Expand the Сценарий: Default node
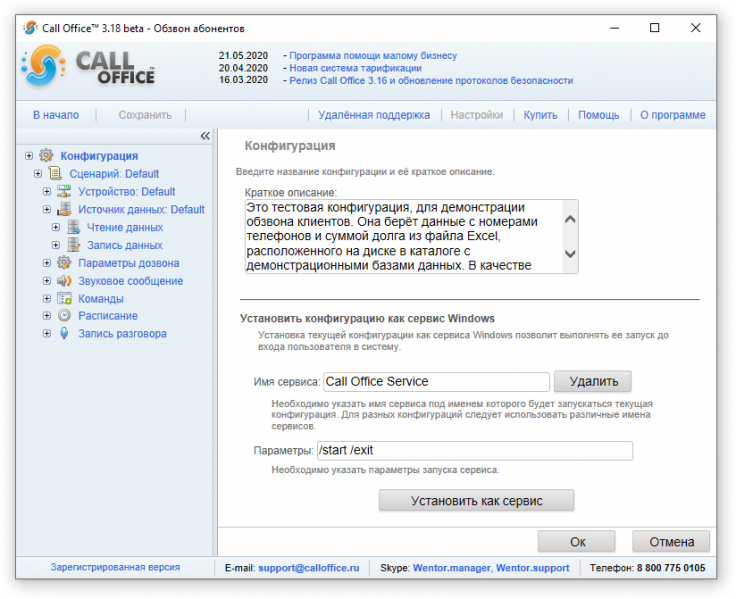 (38, 174)
